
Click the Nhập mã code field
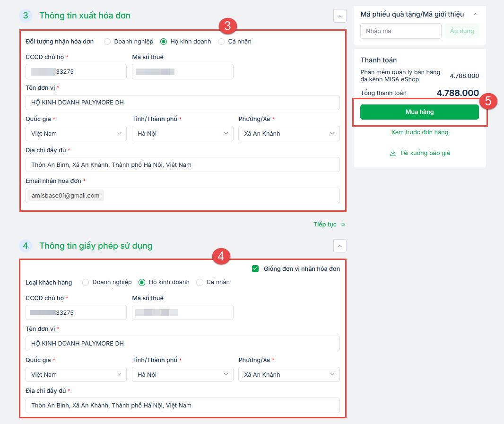point(401,31)
